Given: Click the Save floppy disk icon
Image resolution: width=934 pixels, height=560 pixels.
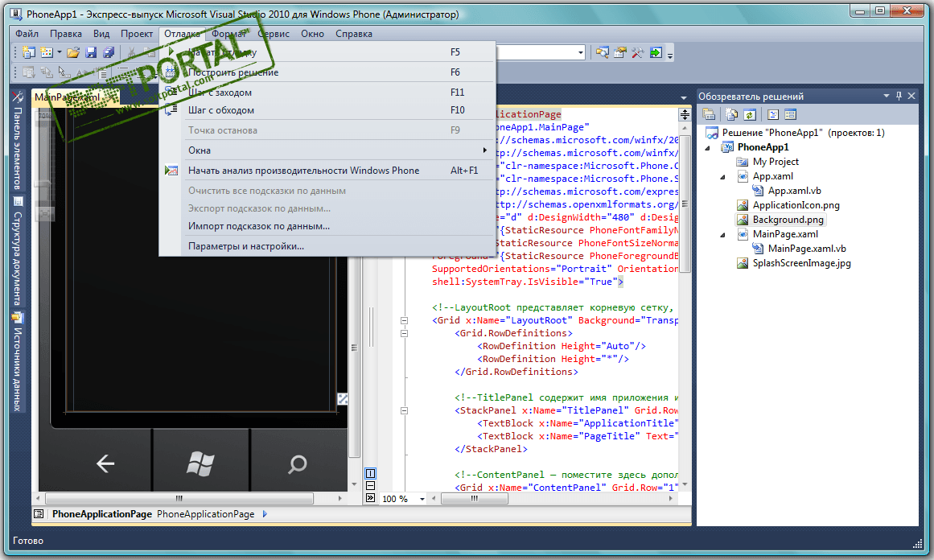Looking at the screenshot, I should coord(91,53).
